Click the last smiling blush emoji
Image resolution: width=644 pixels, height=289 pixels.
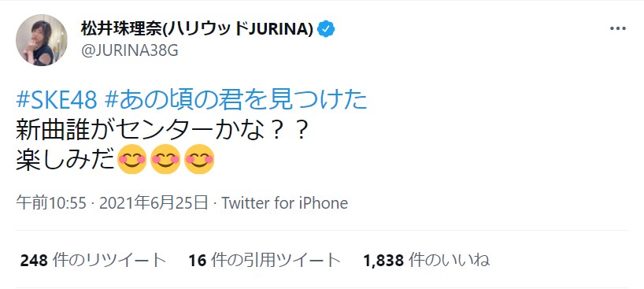click(x=199, y=159)
